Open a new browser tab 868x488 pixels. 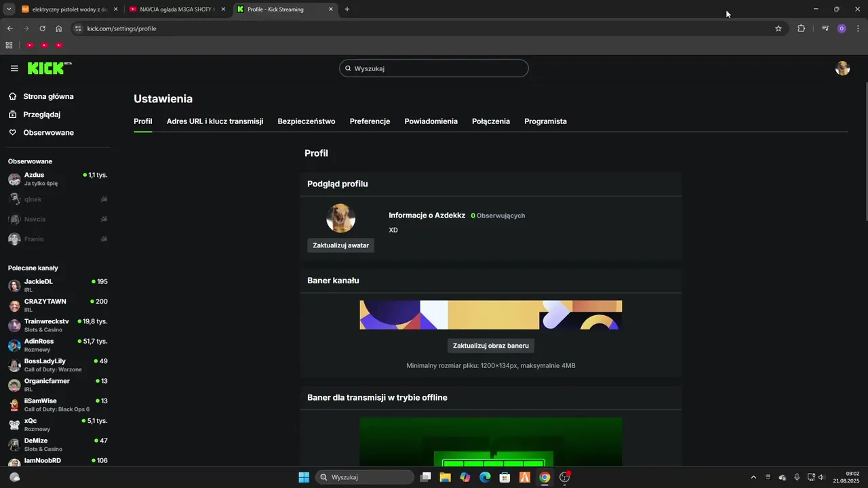(347, 9)
